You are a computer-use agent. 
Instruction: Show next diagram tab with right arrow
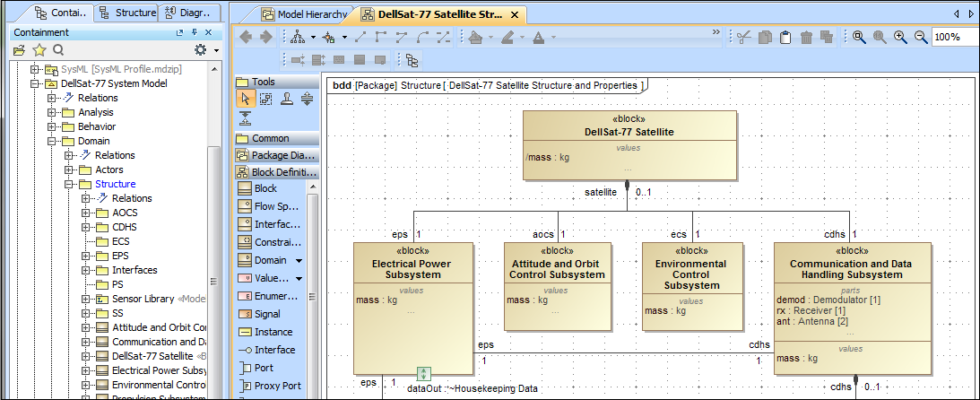pyautogui.click(x=972, y=13)
